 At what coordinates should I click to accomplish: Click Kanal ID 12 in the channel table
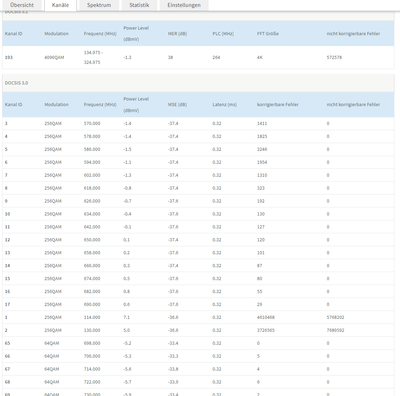(x=7, y=240)
